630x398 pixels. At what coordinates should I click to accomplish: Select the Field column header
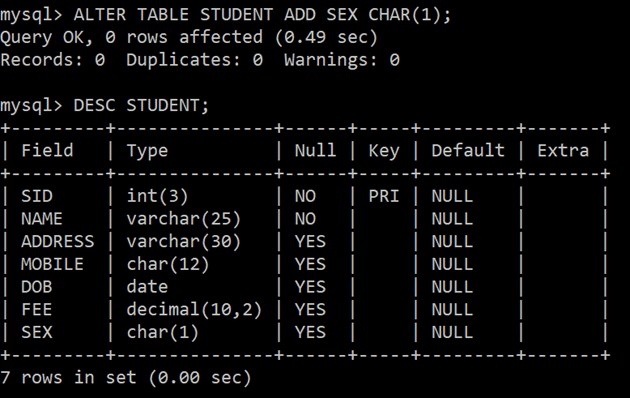(47, 151)
